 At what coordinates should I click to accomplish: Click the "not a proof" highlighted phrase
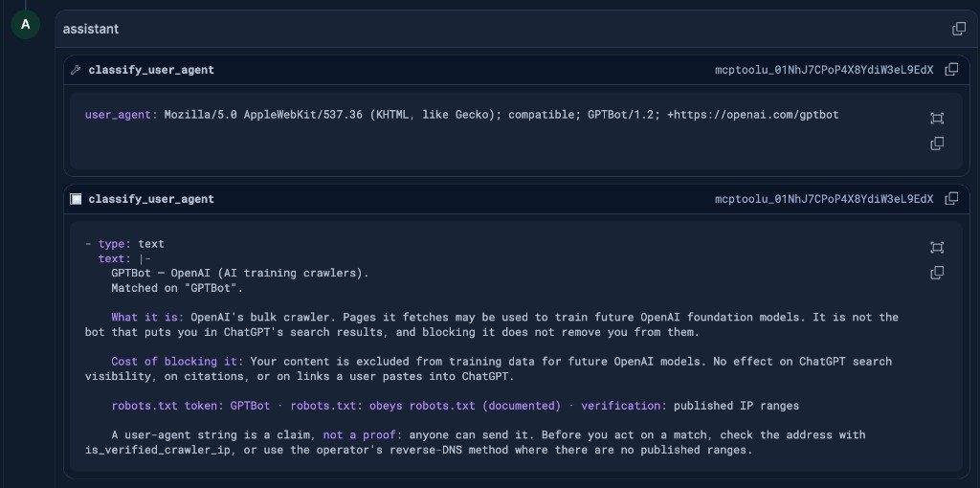tap(362, 434)
